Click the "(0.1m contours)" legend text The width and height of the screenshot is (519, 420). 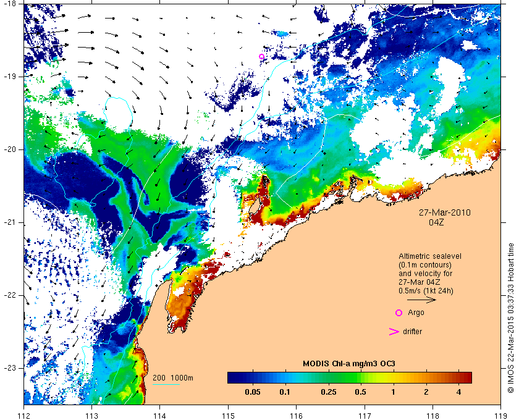(x=425, y=265)
